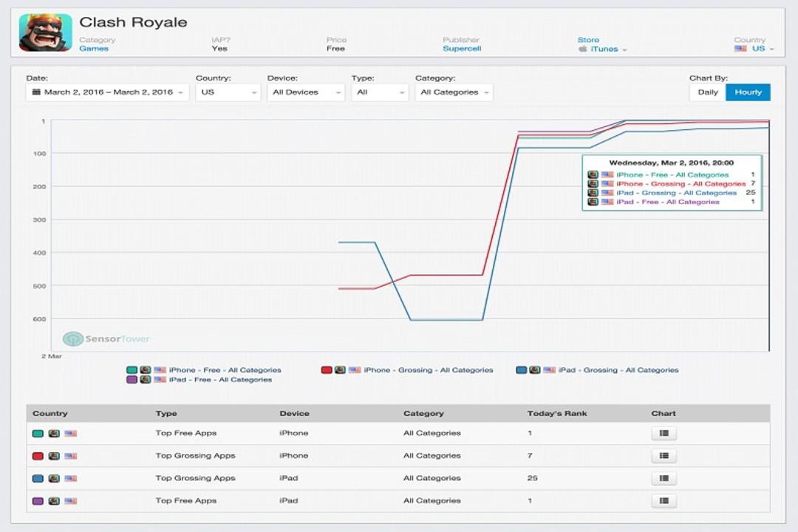The height and width of the screenshot is (532, 798).
Task: Click the Apple logo icon beside iTunes
Action: 583,49
